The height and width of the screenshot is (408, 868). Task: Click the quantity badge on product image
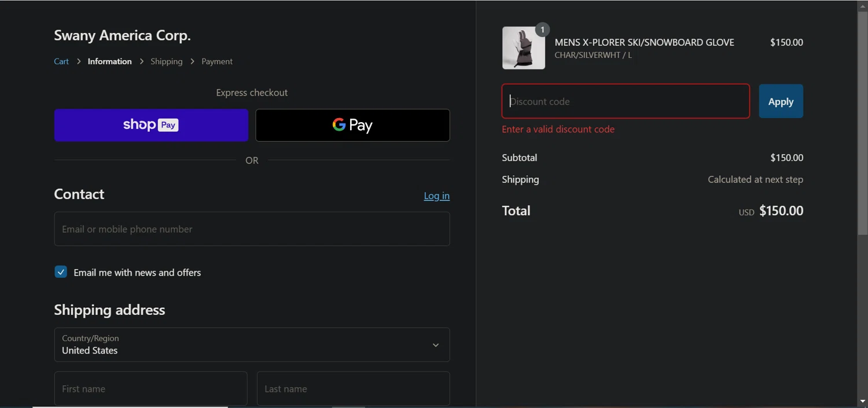coord(542,30)
